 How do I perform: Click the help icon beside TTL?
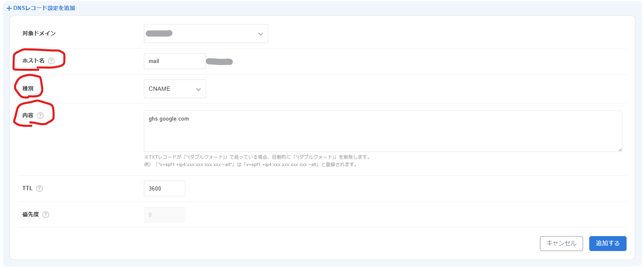[x=39, y=188]
